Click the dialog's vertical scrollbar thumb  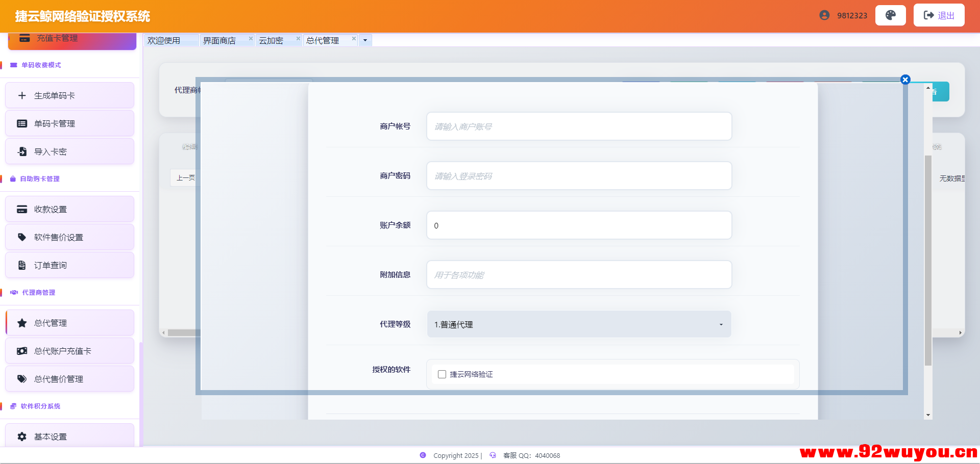coord(928,260)
